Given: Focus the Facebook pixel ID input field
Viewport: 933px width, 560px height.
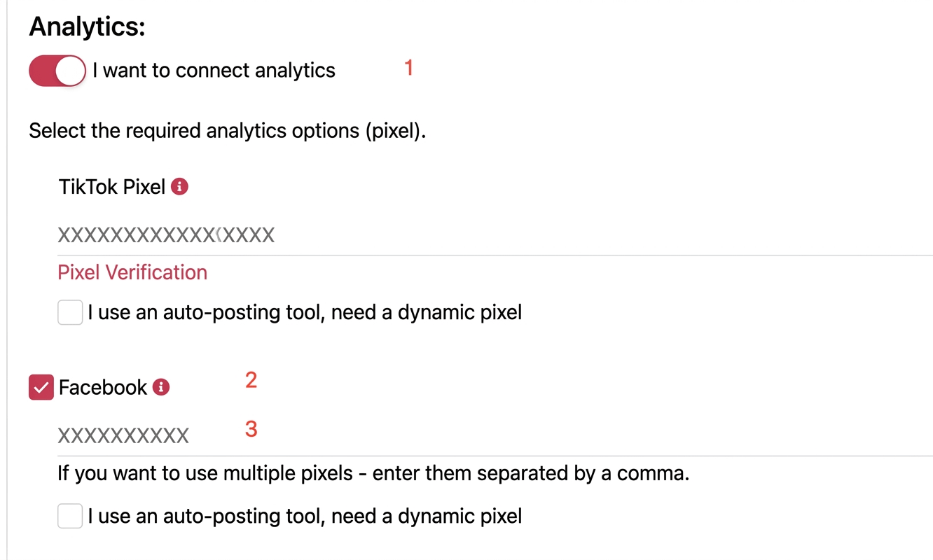Looking at the screenshot, I should (x=490, y=436).
